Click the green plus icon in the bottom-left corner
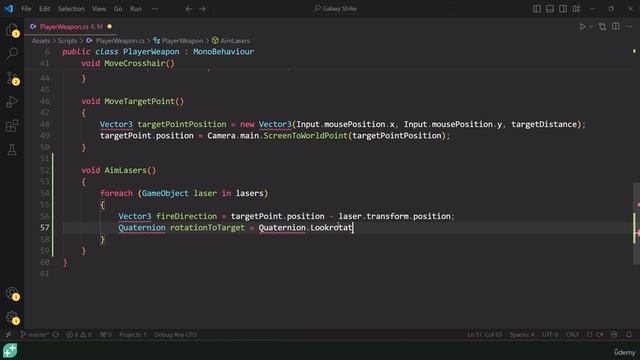 [10, 351]
